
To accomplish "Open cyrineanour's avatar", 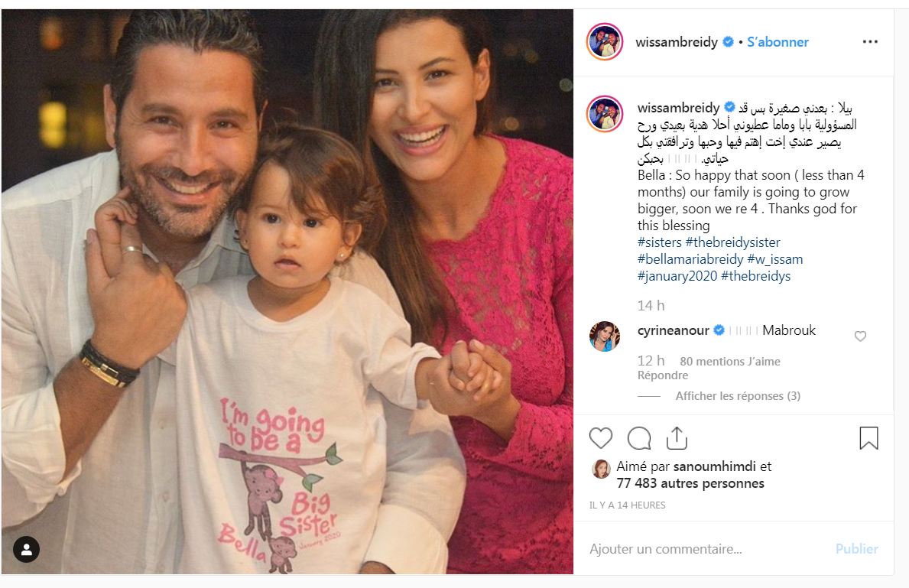I will [x=605, y=336].
